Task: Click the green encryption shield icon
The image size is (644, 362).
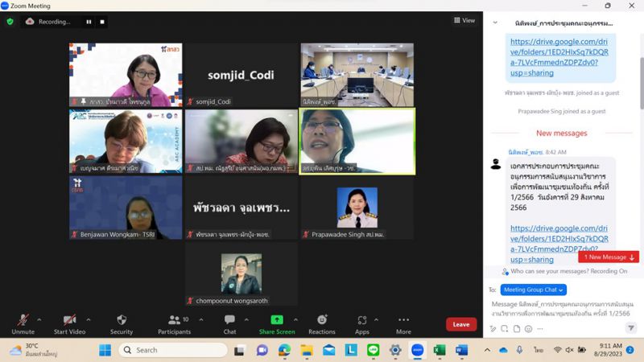Action: click(10, 22)
